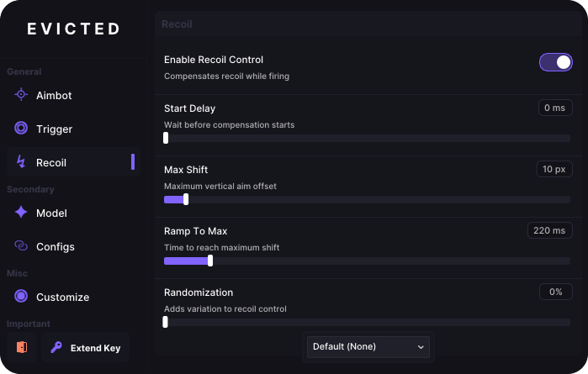
Task: Click the Customize circle icon
Action: pos(21,296)
